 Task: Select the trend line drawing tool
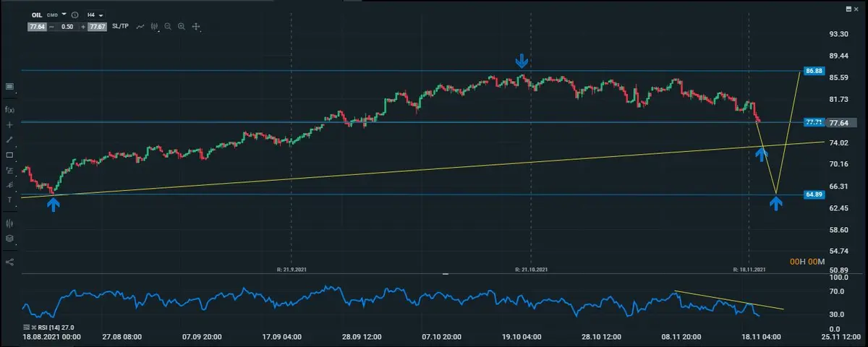(9, 140)
